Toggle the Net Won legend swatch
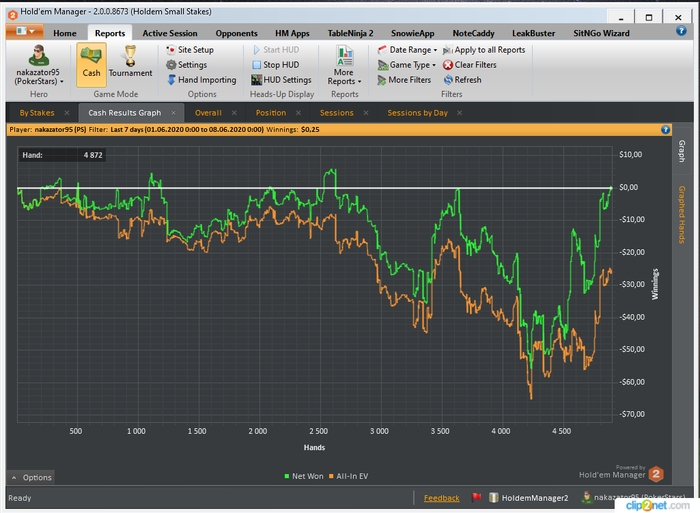The width and height of the screenshot is (700, 513). (287, 476)
